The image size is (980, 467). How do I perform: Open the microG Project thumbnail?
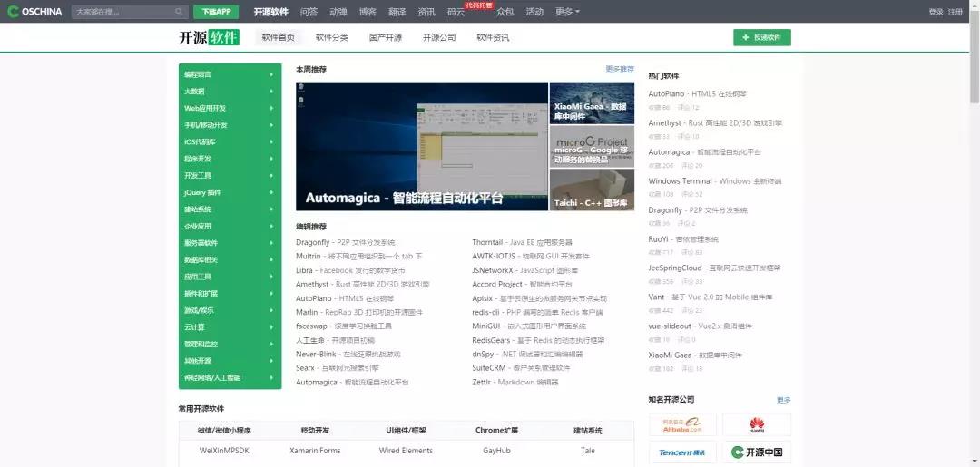click(x=592, y=147)
